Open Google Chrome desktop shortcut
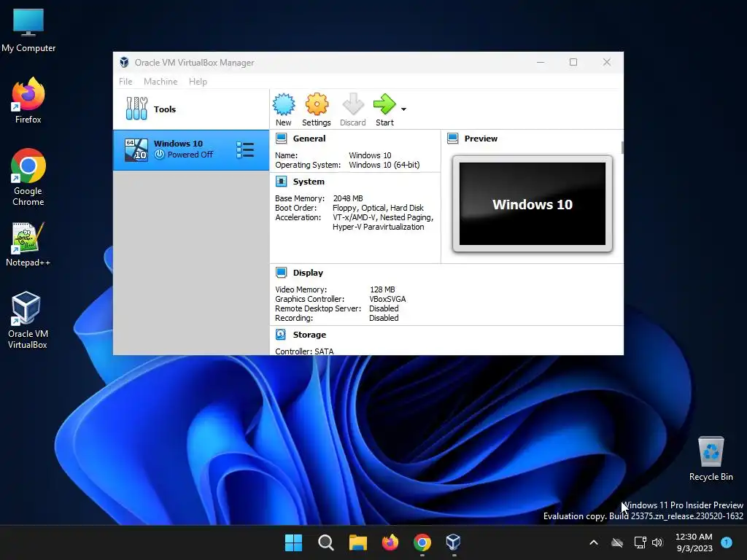 (x=28, y=177)
